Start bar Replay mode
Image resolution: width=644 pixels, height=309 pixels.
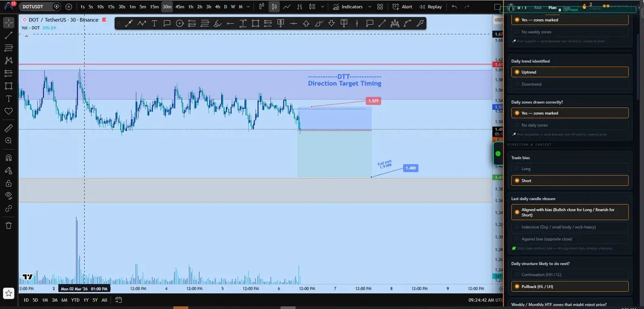click(x=430, y=7)
